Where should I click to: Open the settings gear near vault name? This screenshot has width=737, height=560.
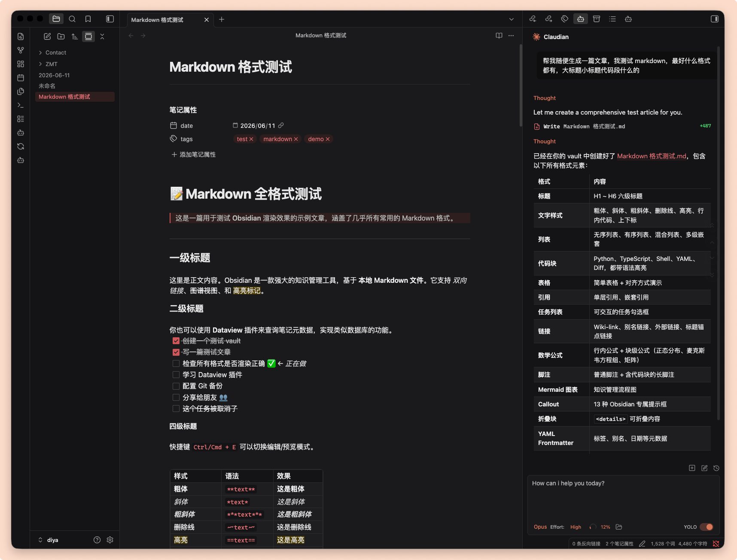pos(110,540)
